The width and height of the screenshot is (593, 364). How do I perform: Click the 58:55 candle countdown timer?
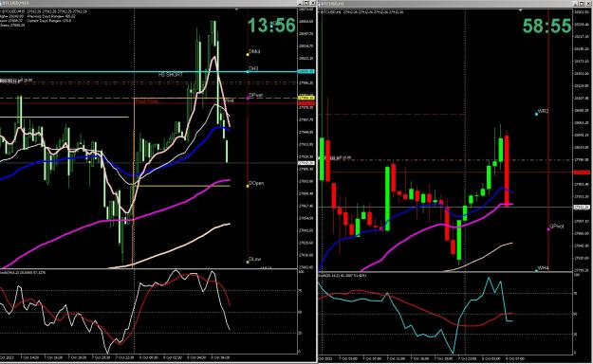coord(547,27)
